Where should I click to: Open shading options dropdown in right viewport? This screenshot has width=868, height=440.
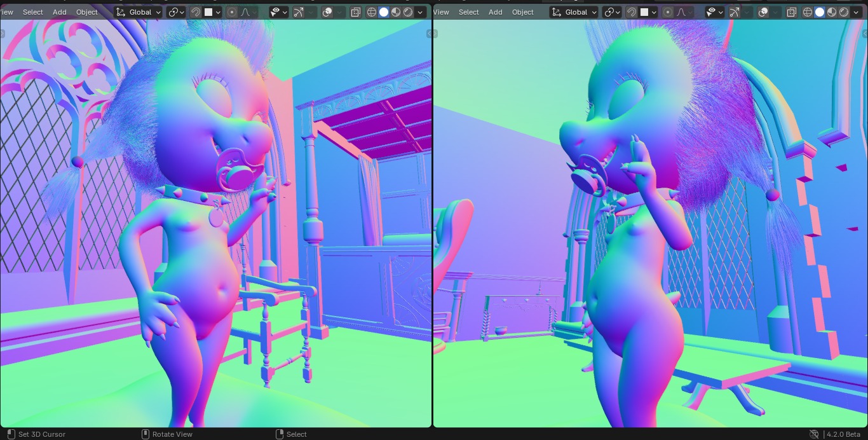tap(857, 12)
